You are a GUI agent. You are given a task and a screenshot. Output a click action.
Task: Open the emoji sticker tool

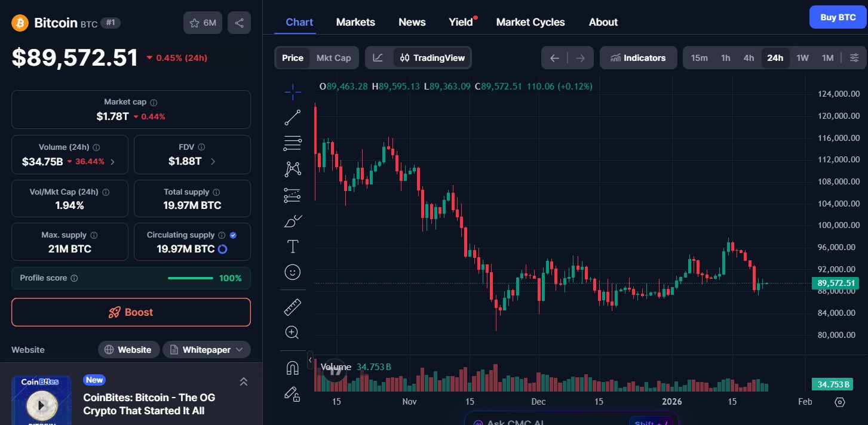pos(292,272)
